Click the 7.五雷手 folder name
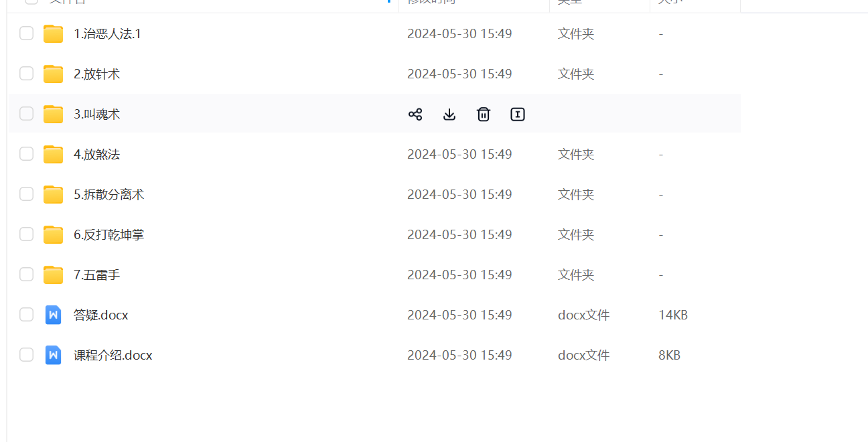 click(96, 275)
